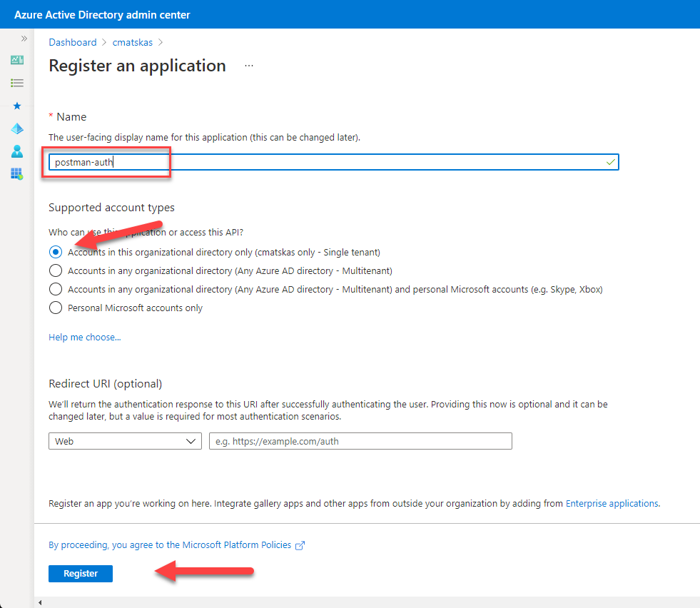The width and height of the screenshot is (700, 608).
Task: Open Enterprise applications grid icon
Action: pos(17,173)
